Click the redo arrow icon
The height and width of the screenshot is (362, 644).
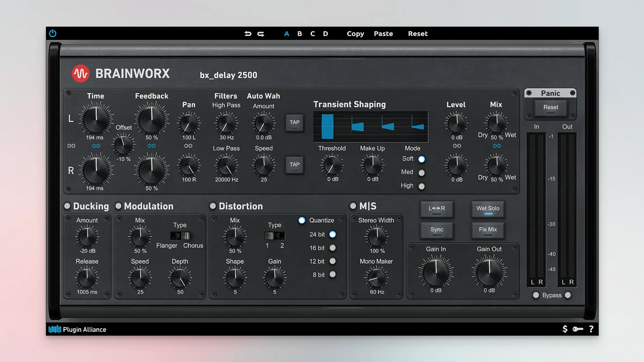click(x=261, y=34)
